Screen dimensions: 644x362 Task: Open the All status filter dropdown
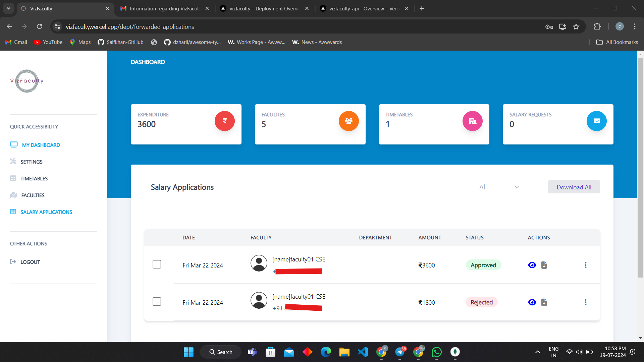click(499, 187)
